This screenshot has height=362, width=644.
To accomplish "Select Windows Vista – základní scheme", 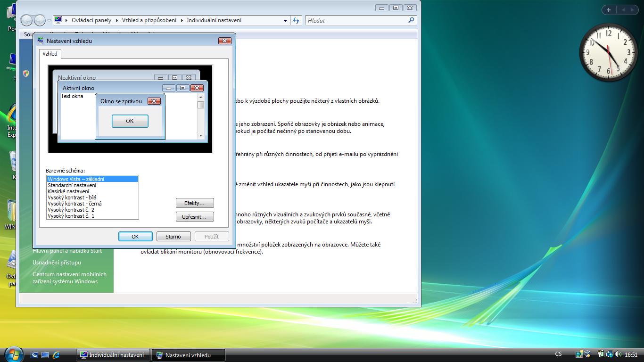I will [92, 179].
